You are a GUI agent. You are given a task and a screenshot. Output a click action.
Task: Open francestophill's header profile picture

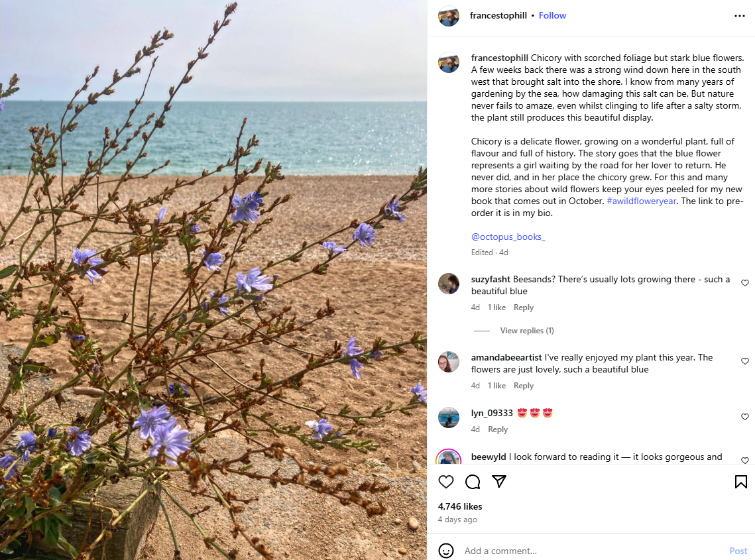click(448, 16)
